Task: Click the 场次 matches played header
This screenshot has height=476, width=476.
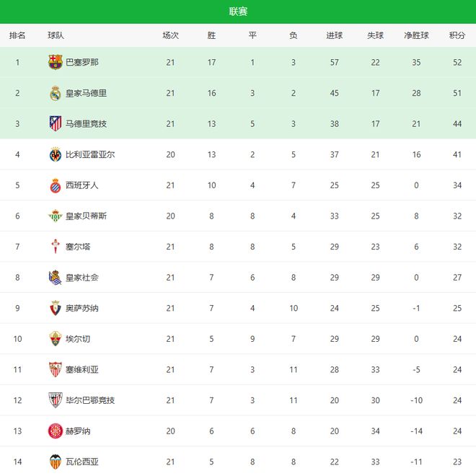Action: (x=170, y=35)
